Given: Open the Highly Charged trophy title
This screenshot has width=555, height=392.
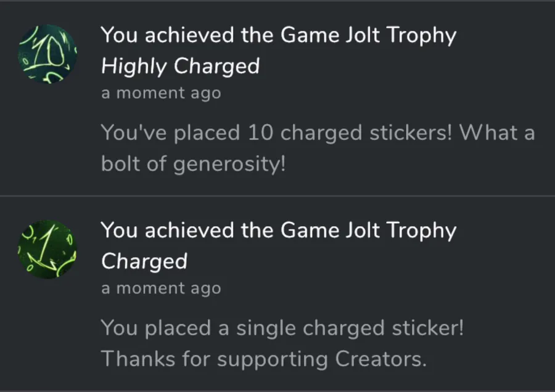Looking at the screenshot, I should pos(181,67).
